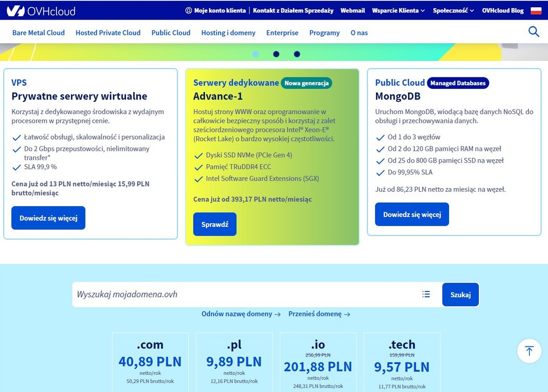Click Prywatne serwery wirtualne title
This screenshot has height=392, width=548.
79,96
